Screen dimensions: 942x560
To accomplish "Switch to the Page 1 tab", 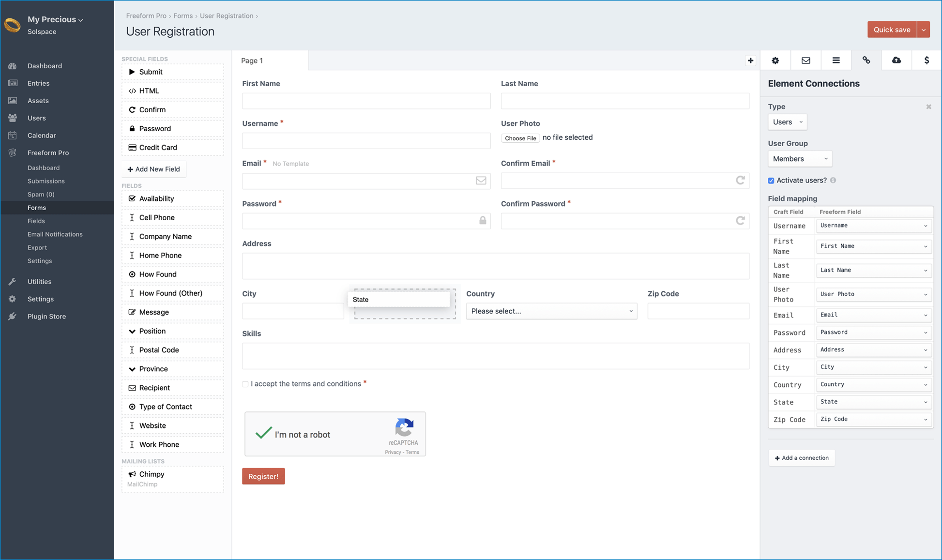I will pyautogui.click(x=252, y=60).
